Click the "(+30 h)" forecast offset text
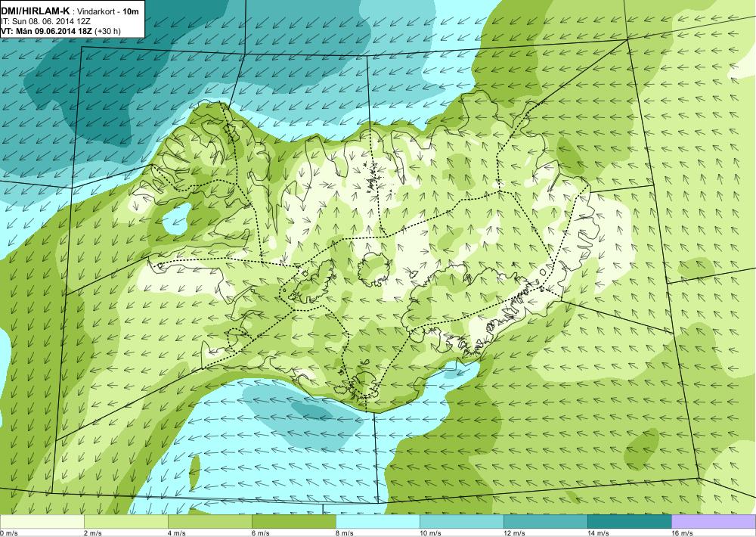The image size is (756, 537). 108,31
